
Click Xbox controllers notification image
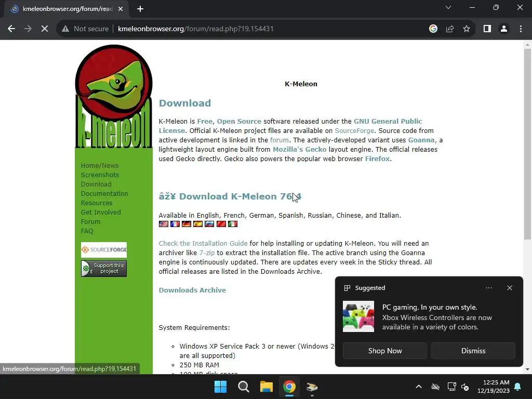(x=358, y=316)
